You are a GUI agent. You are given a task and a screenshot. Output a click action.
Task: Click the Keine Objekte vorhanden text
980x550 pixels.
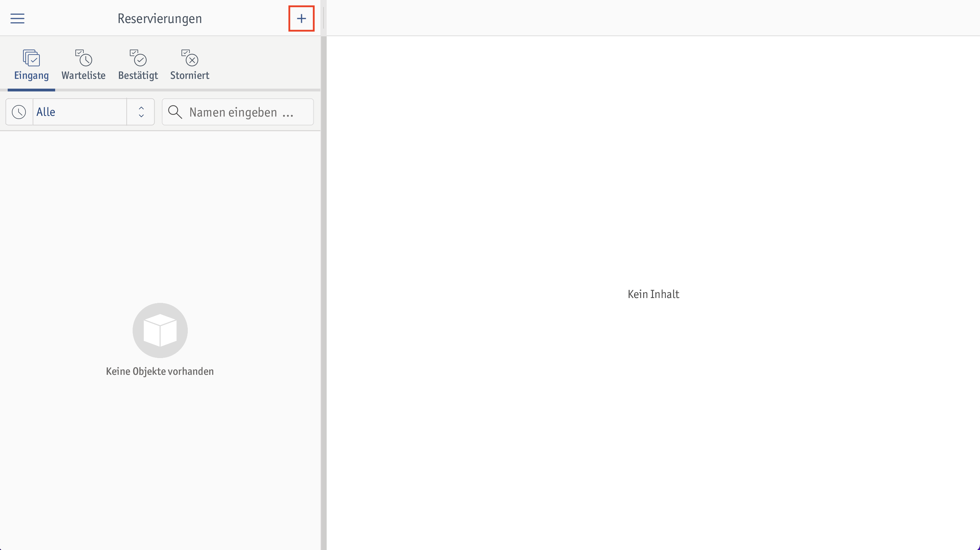(160, 371)
